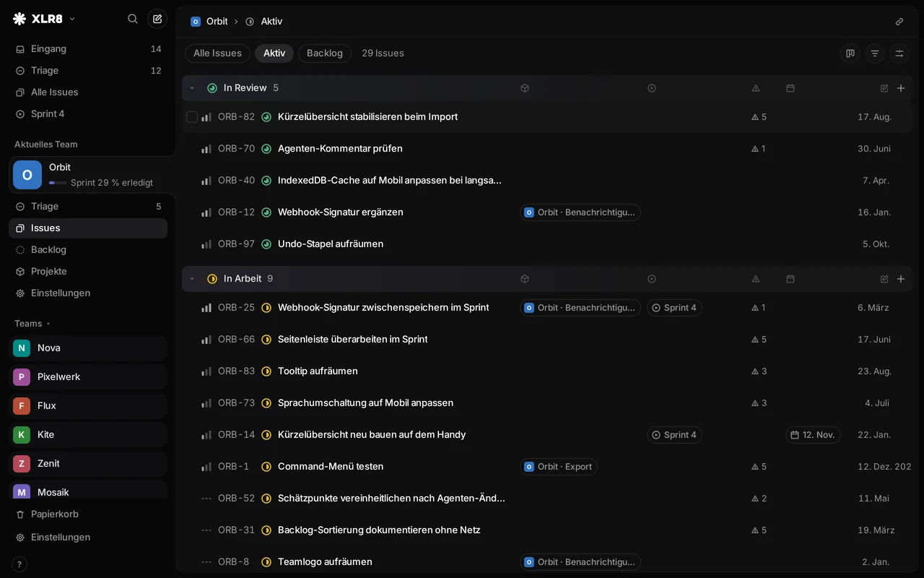Screen dimensions: 924x578
Task: Click the edit icon in In Review header
Action: (x=884, y=88)
